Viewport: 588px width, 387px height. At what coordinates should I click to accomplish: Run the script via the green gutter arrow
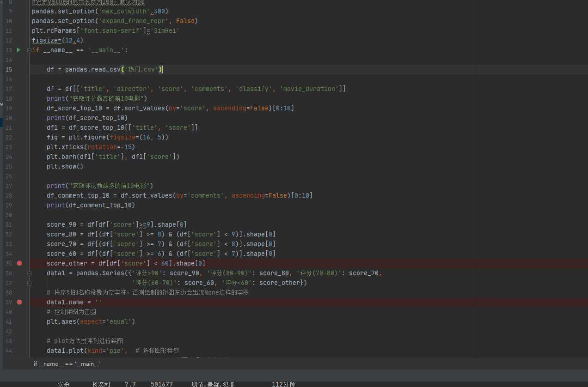[x=19, y=50]
